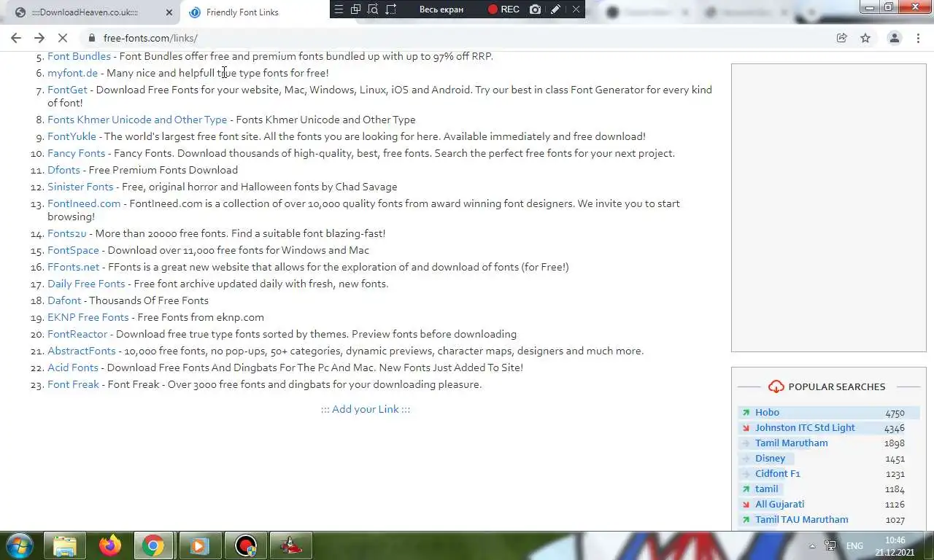
Task: Open the myfont.de link
Action: coord(72,73)
